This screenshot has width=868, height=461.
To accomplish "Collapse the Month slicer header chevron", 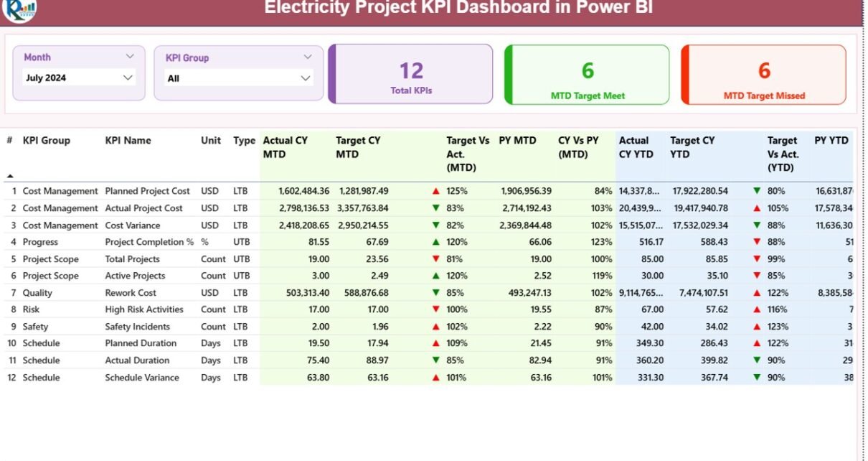I will [130, 57].
